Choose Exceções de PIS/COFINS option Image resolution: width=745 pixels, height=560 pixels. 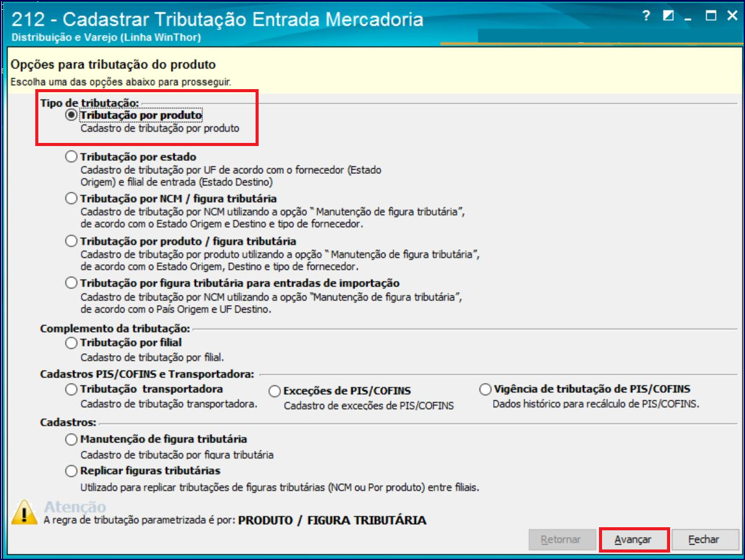[275, 391]
